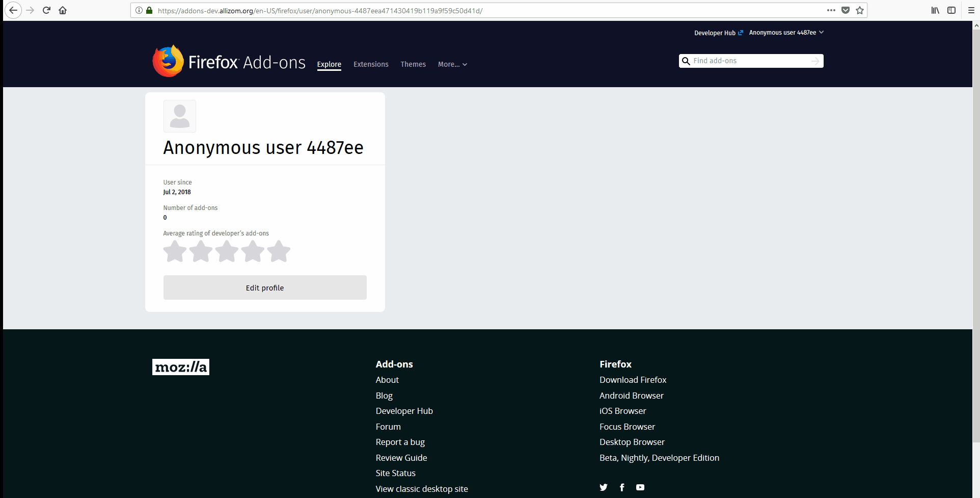Focus the Find add-ons search field
Viewport: 980px width, 498px height.
coord(750,61)
